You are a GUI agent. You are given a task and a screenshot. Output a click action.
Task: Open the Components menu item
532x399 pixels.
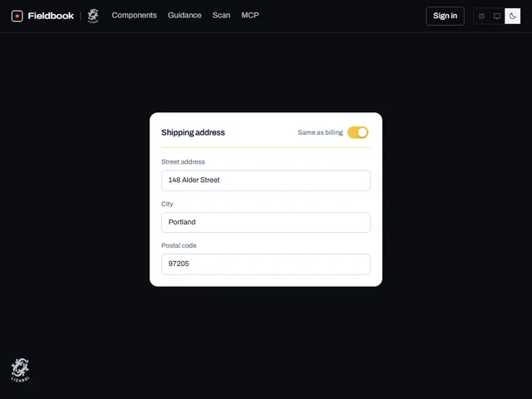tap(134, 15)
